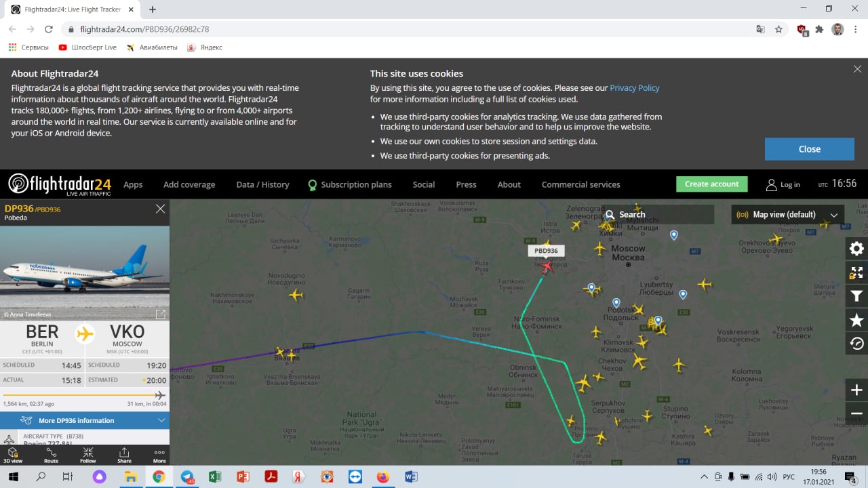This screenshot has width=868, height=488.
Task: Open the Privacy Policy link
Action: click(635, 87)
